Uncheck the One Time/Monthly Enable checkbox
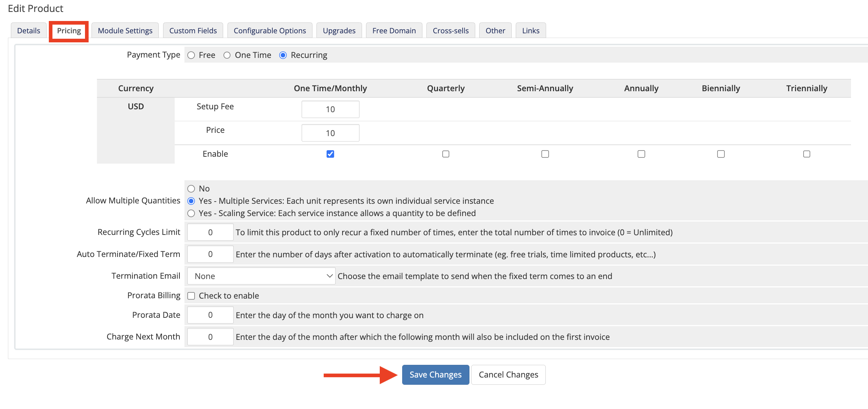 coord(330,154)
